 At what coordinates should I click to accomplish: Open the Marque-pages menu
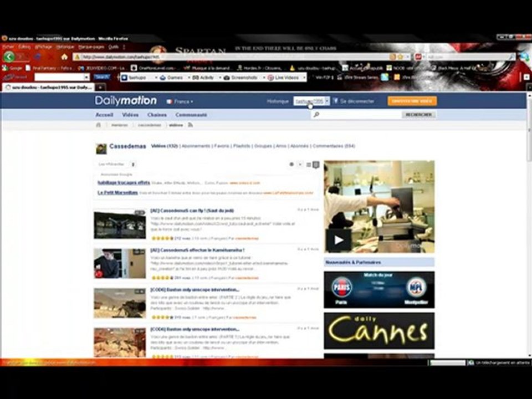[x=91, y=47]
